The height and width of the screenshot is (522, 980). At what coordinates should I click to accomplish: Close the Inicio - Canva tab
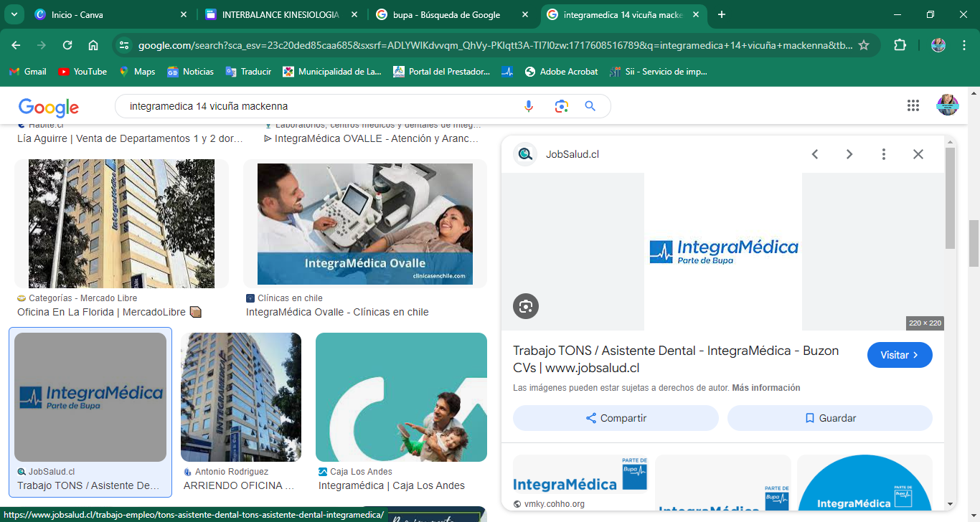pyautogui.click(x=184, y=14)
